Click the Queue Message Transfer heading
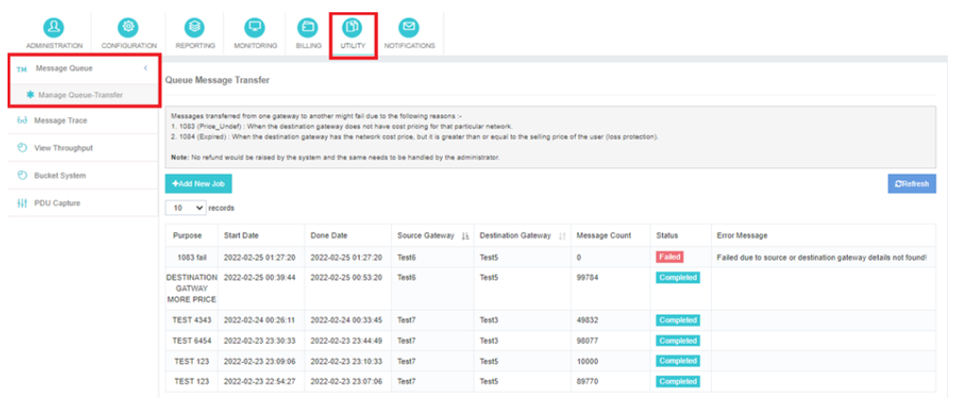The width and height of the screenshot is (980, 410). tap(217, 80)
